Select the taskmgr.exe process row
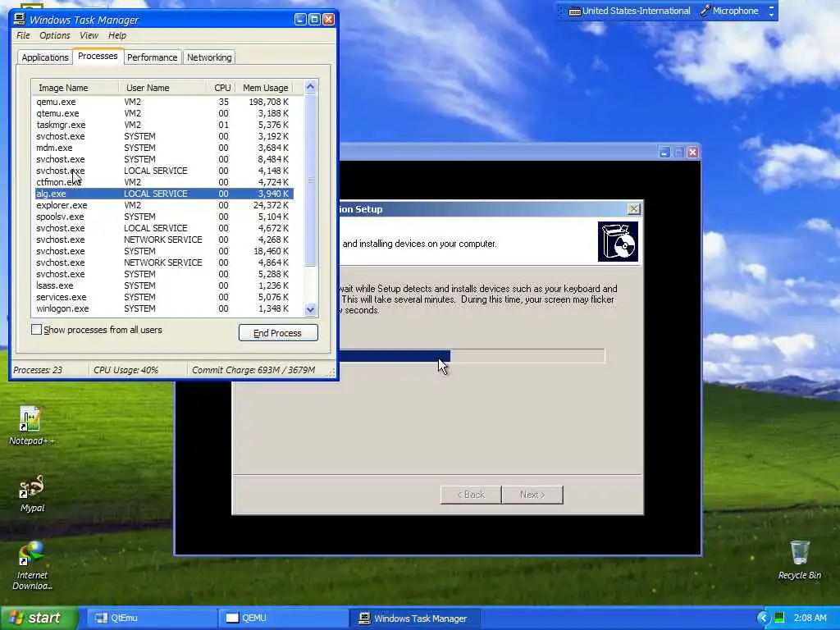Image resolution: width=840 pixels, height=630 pixels. click(x=163, y=125)
